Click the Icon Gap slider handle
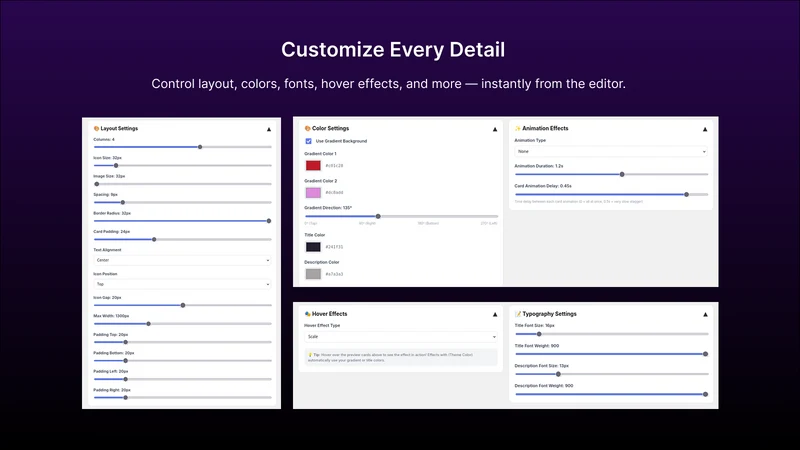Image resolution: width=800 pixels, height=450 pixels. pos(183,305)
